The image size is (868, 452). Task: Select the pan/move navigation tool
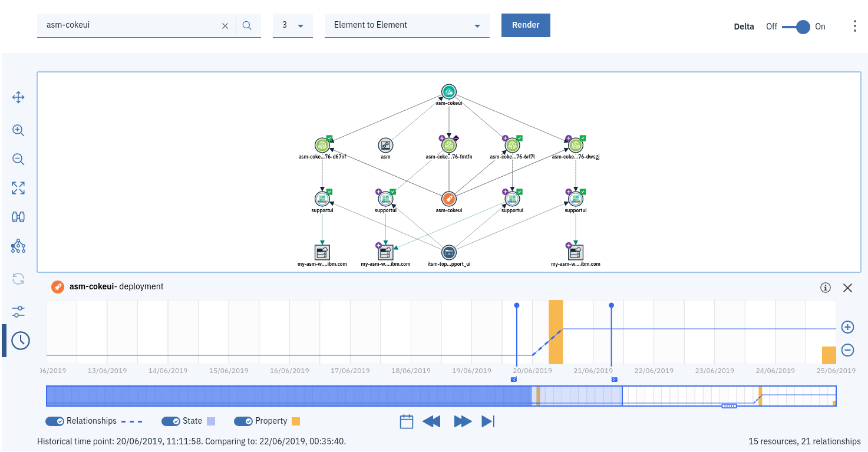18,97
